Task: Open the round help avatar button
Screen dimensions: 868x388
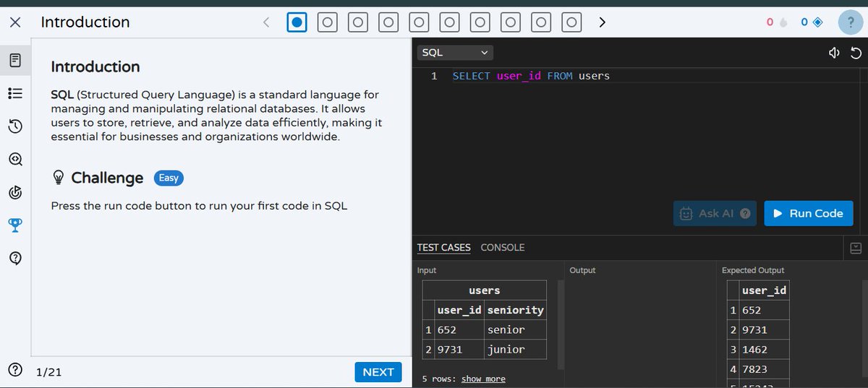Action: pyautogui.click(x=851, y=22)
